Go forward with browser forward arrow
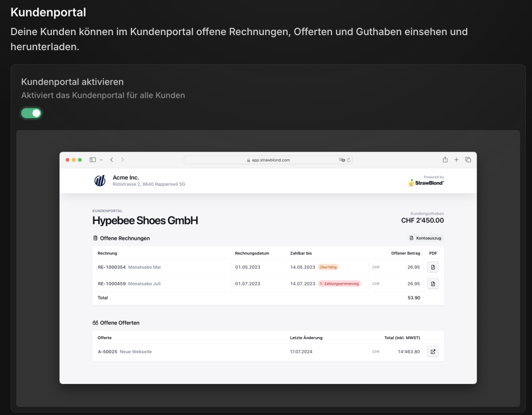532x415 pixels. pos(123,160)
